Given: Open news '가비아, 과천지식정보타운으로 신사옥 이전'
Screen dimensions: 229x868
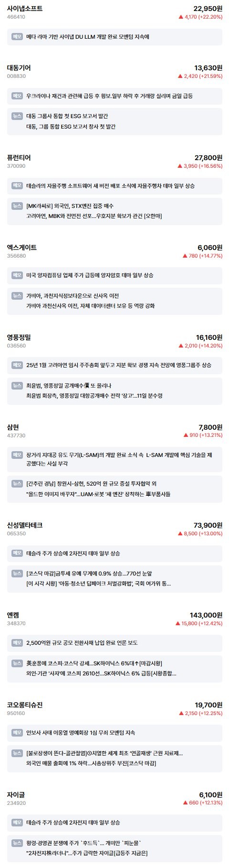Looking at the screenshot, I should (x=73, y=295).
